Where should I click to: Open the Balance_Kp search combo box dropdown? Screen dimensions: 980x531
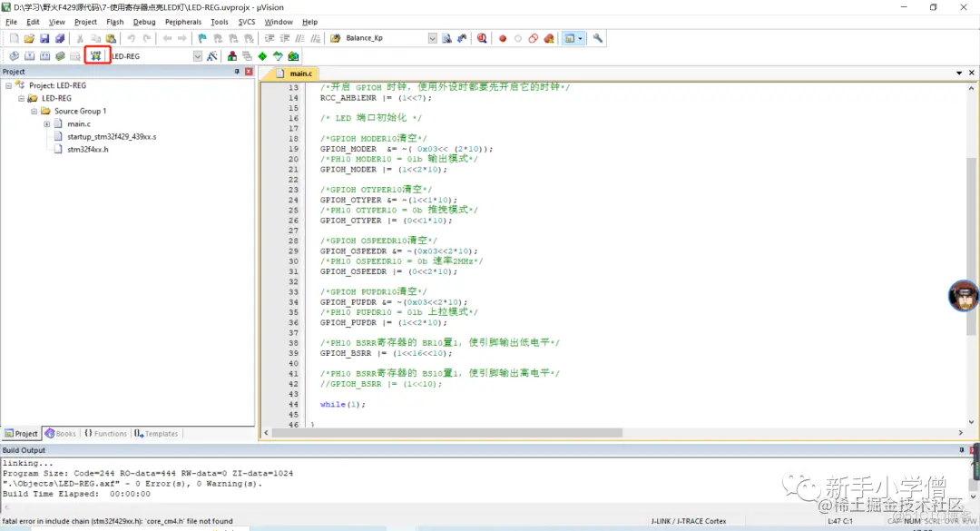pyautogui.click(x=433, y=38)
